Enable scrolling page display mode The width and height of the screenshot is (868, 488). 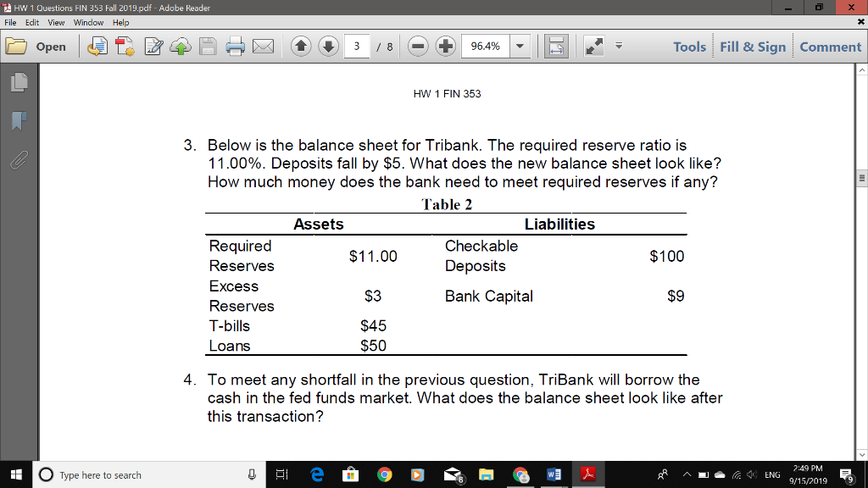coord(555,47)
